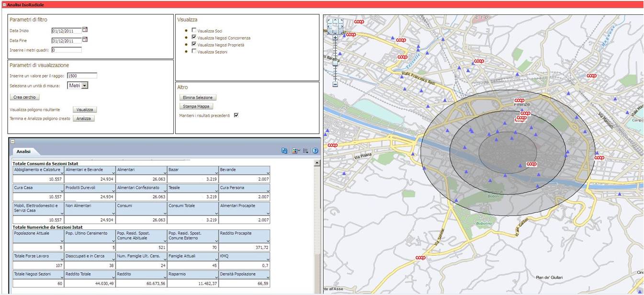Click the Crea cerchio button

tap(23, 97)
